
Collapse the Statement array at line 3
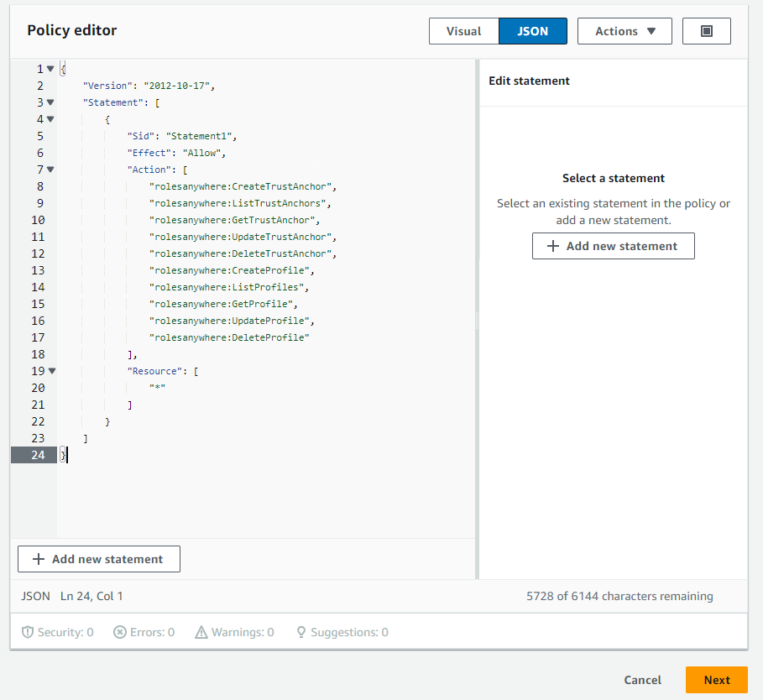50,102
